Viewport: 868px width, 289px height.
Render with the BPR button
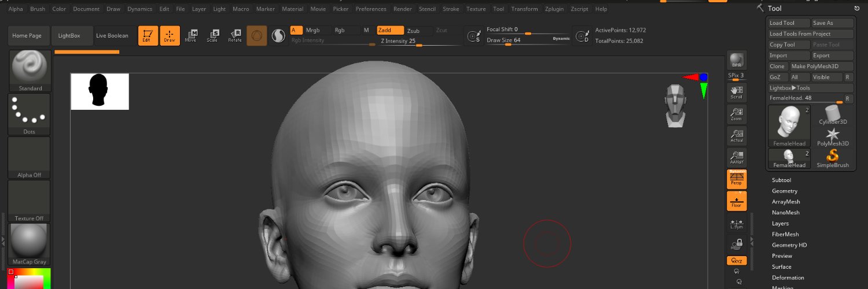(737, 60)
